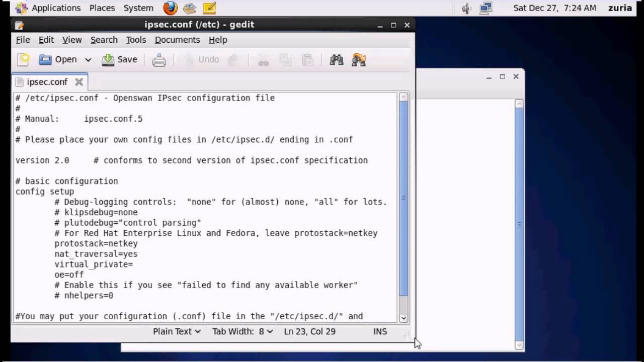The height and width of the screenshot is (362, 644).
Task: Close the gedit window
Action: click(x=407, y=25)
